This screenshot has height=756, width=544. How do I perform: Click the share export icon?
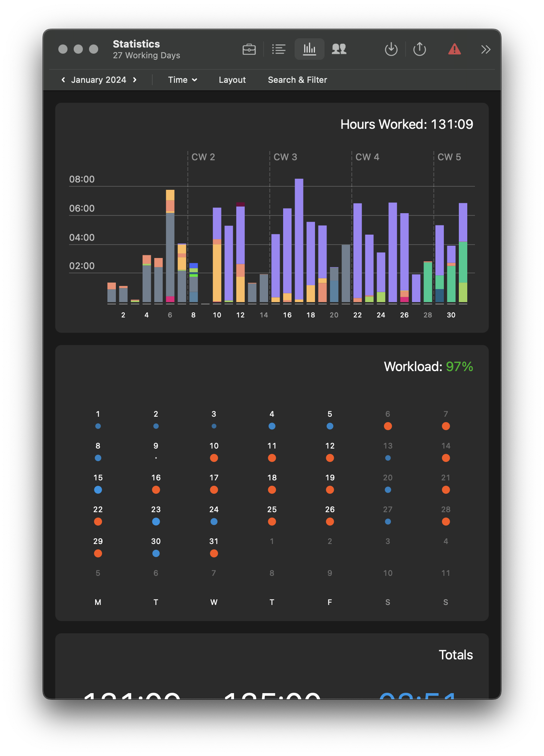(x=419, y=49)
